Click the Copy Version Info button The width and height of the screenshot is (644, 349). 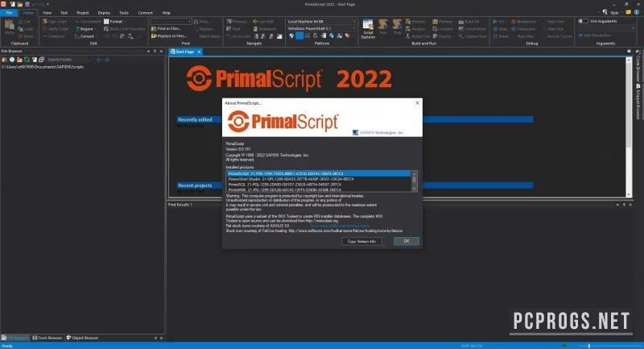(361, 241)
